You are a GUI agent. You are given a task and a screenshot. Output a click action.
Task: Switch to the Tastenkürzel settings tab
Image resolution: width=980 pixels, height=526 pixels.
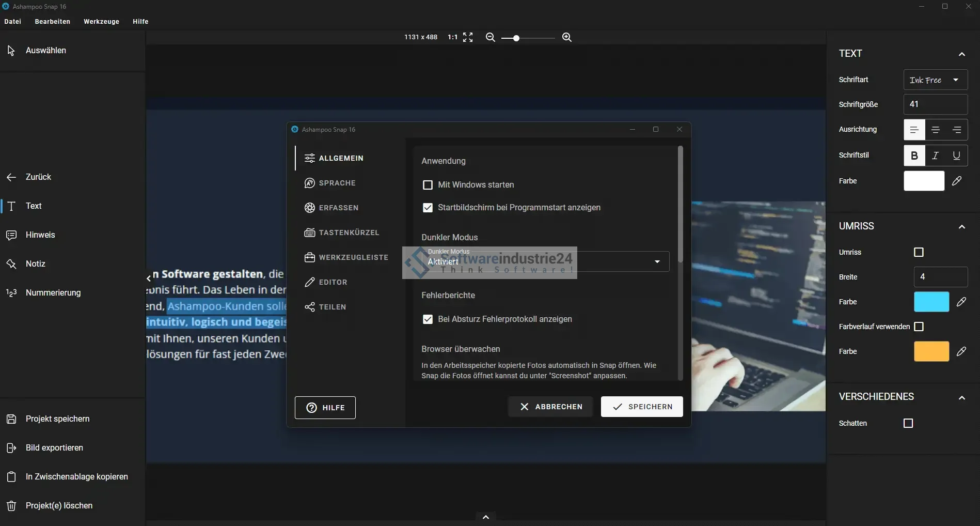pos(349,233)
